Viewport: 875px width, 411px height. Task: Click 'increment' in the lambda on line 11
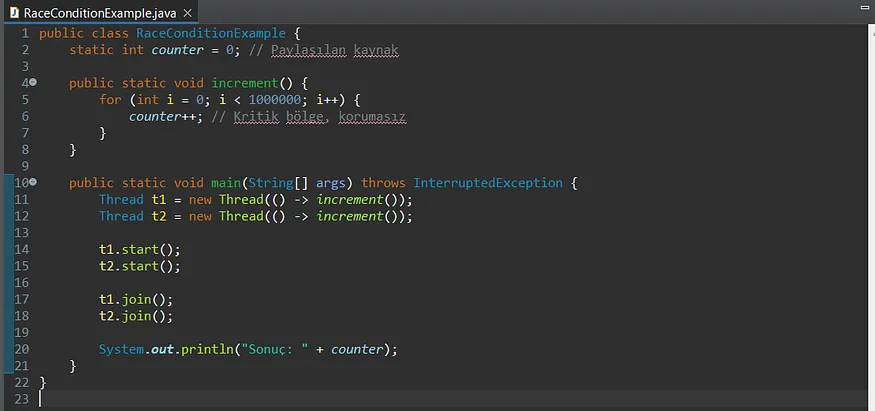point(349,200)
